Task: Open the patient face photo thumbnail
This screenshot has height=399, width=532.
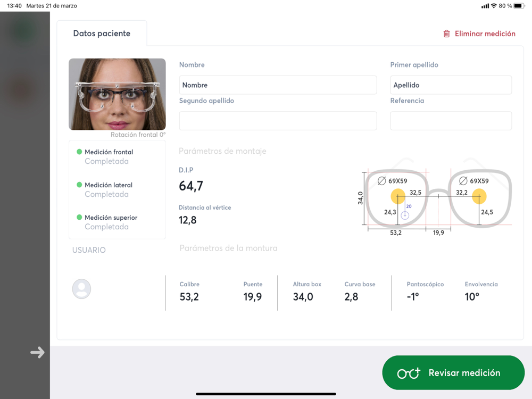Action: tap(117, 94)
